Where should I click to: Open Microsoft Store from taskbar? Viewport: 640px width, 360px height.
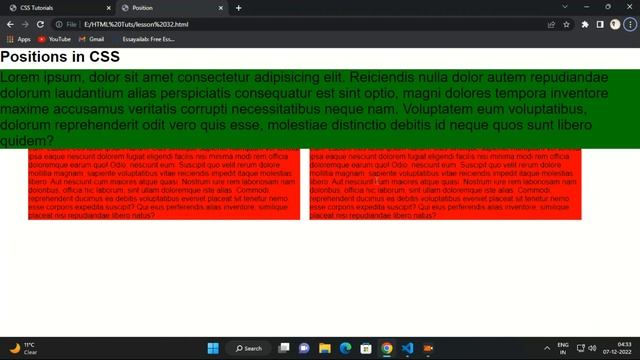[366, 348]
